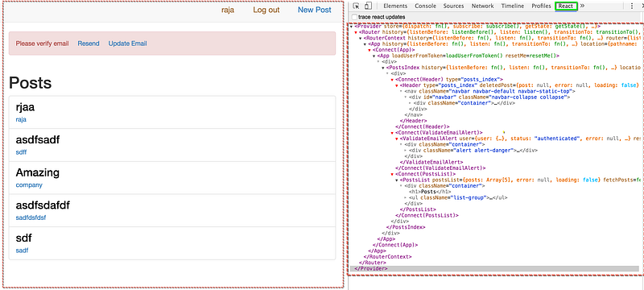Click the sadfdsfdsf category link
644x290 pixels.
pyautogui.click(x=31, y=217)
